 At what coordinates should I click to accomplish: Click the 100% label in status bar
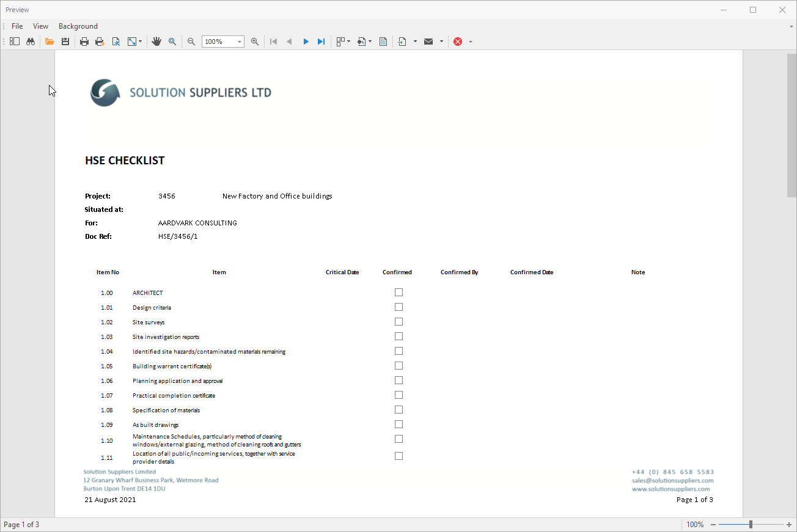click(695, 525)
